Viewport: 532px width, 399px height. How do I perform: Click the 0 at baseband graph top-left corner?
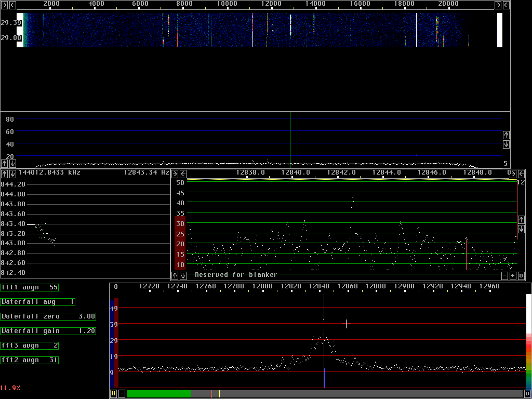(x=116, y=287)
